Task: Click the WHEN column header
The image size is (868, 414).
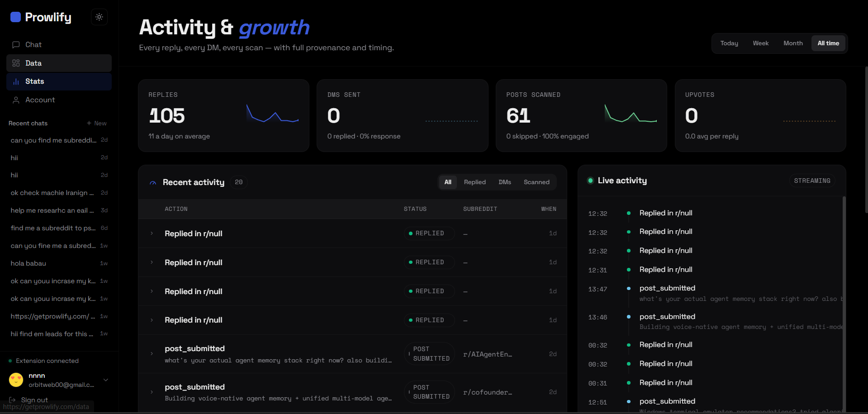Action: 549,209
